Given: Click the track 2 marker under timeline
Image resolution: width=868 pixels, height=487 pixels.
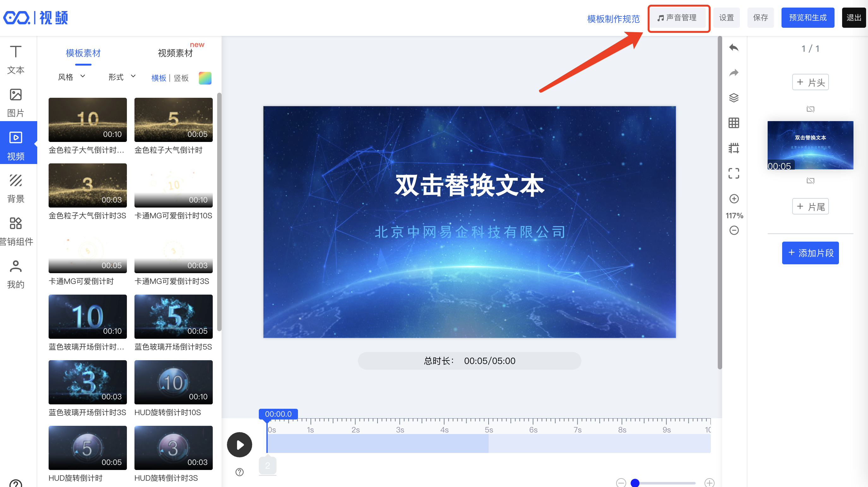Looking at the screenshot, I should click(268, 466).
